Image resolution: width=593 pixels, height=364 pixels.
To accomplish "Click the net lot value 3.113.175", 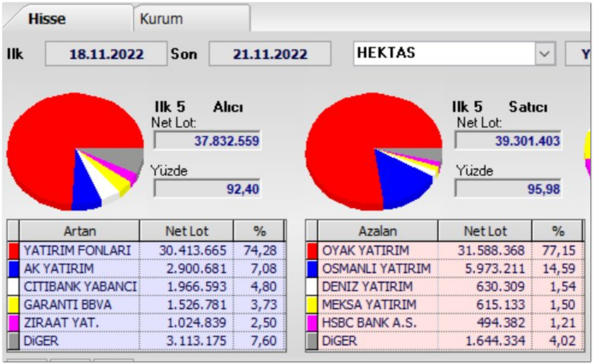I will point(197,341).
